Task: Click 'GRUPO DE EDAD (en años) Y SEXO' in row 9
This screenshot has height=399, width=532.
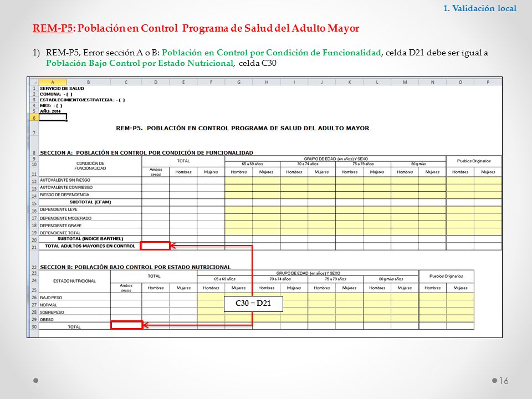Action: [x=336, y=159]
